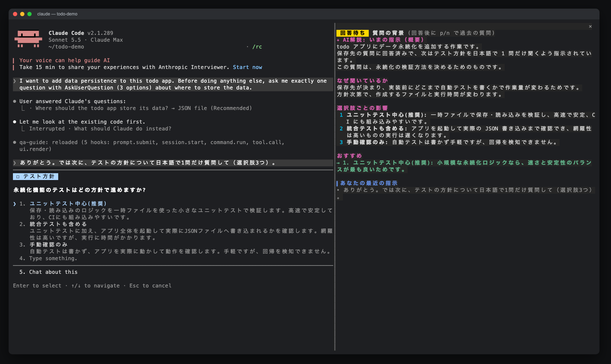Image resolution: width=611 pixels, height=364 pixels.
Task: Click the 回答待ち yellow status badge
Action: [353, 33]
